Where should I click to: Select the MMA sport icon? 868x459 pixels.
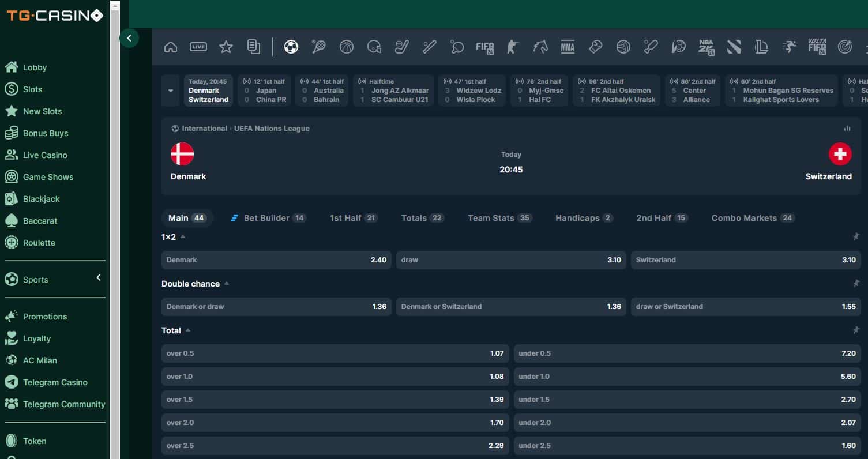568,47
